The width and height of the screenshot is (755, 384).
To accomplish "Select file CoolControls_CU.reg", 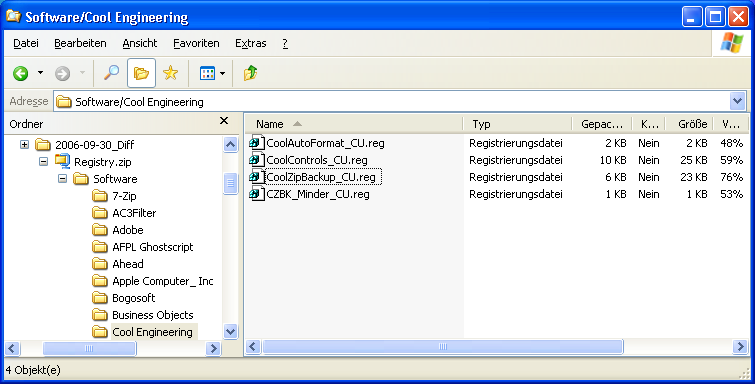I will [317, 160].
